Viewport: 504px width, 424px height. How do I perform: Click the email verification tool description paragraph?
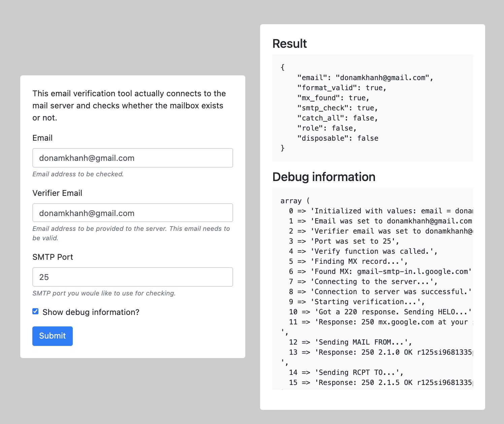click(x=129, y=105)
